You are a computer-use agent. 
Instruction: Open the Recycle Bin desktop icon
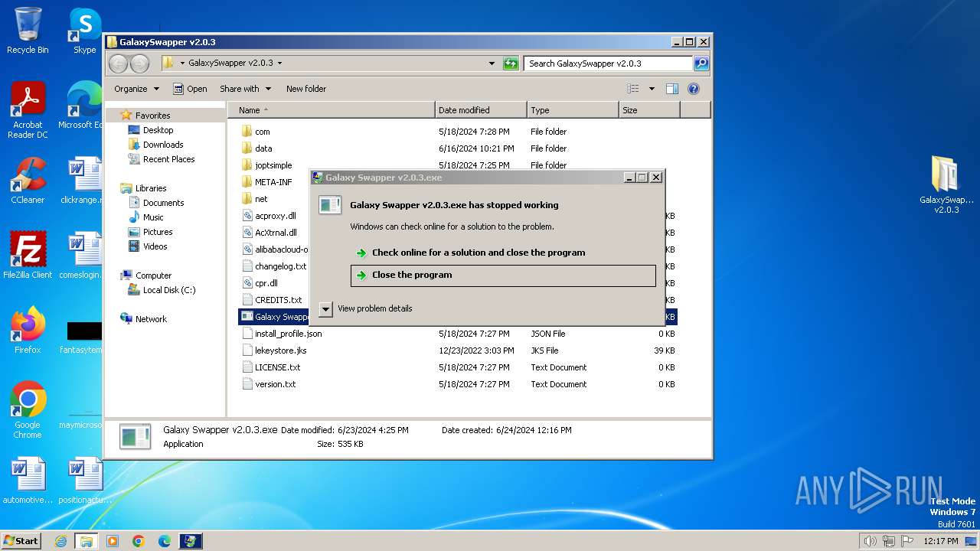tap(28, 31)
